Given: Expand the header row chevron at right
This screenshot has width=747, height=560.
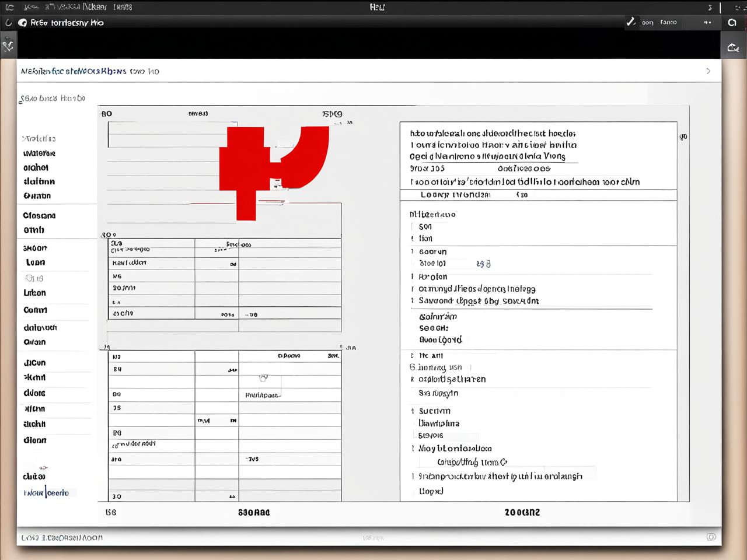Looking at the screenshot, I should click(708, 71).
